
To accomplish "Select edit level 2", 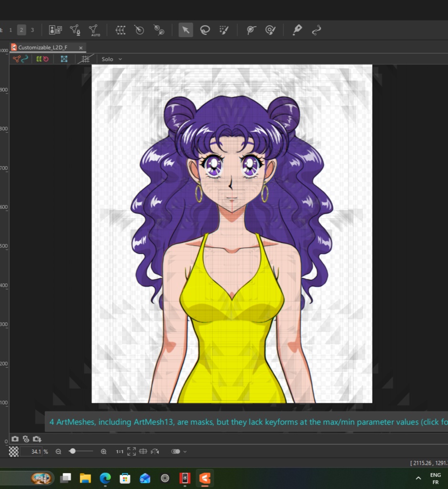I will click(x=21, y=30).
